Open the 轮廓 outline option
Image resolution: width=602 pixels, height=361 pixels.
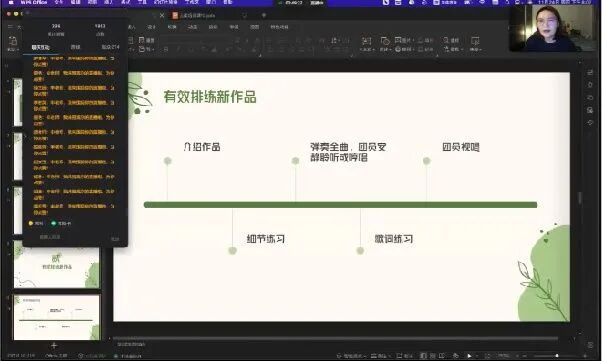point(426,49)
